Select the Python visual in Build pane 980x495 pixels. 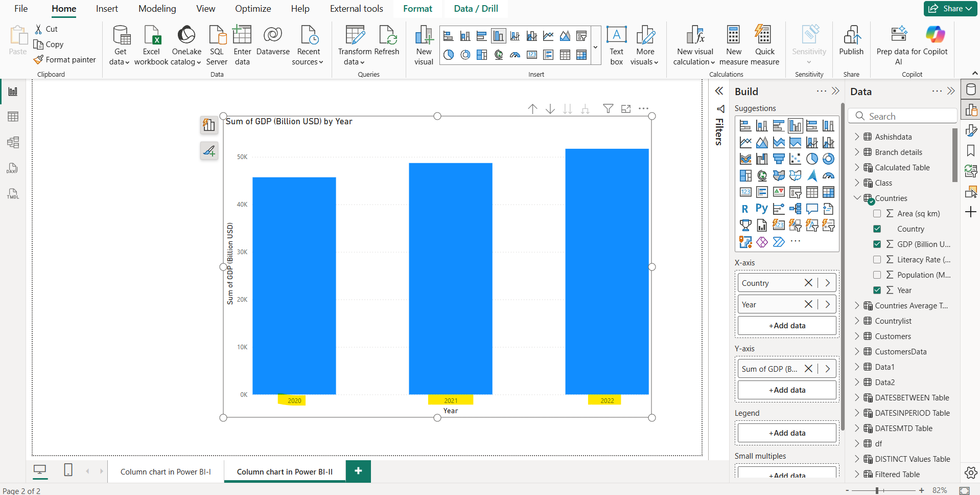coord(762,208)
